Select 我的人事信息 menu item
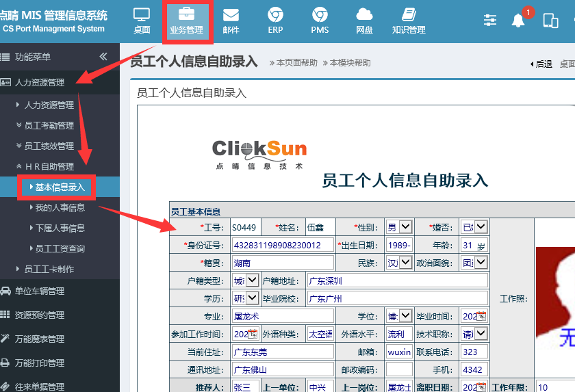575x392 pixels. tap(60, 208)
